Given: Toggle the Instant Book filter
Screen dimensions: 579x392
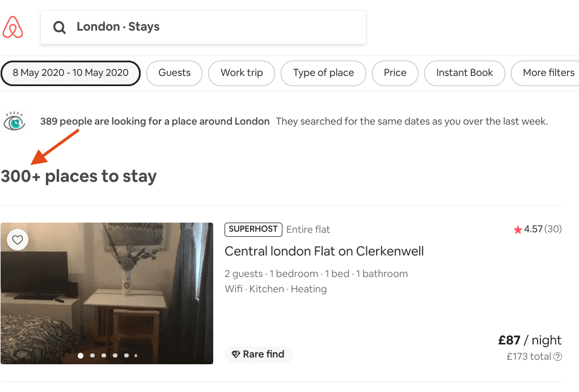Looking at the screenshot, I should click(x=464, y=73).
